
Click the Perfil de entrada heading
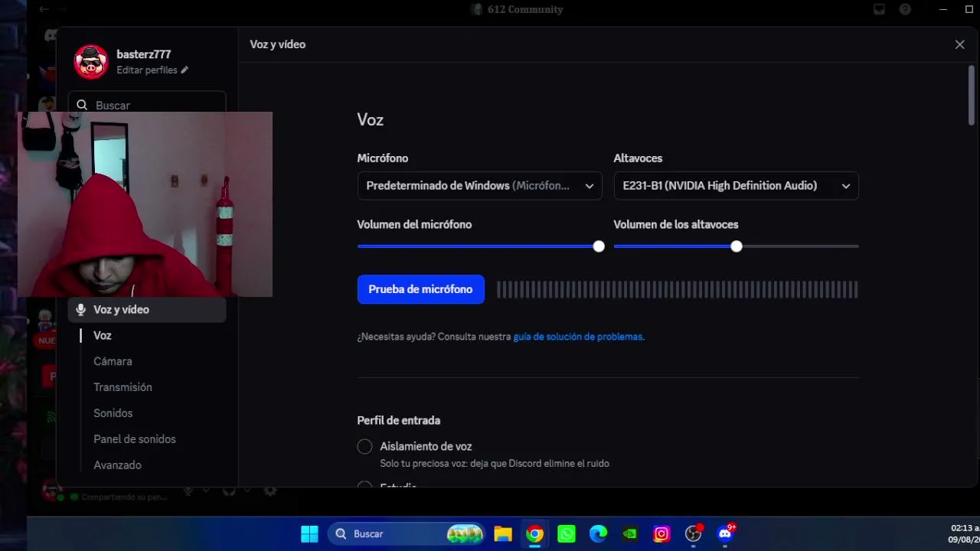click(398, 421)
